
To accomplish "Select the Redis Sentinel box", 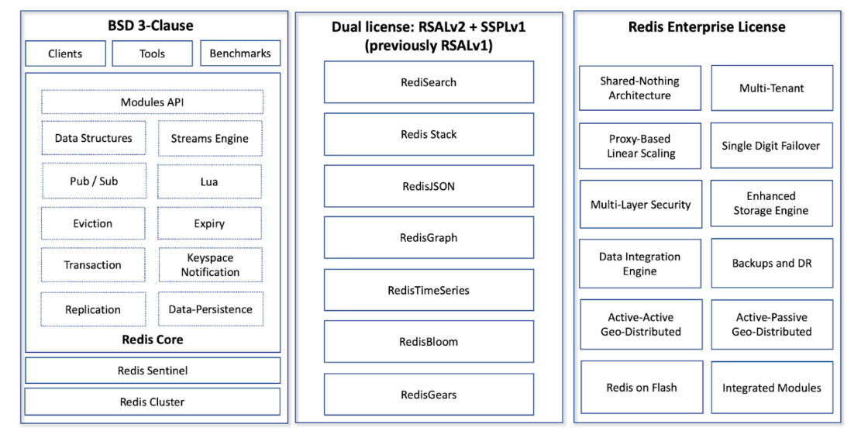I will pos(153,371).
